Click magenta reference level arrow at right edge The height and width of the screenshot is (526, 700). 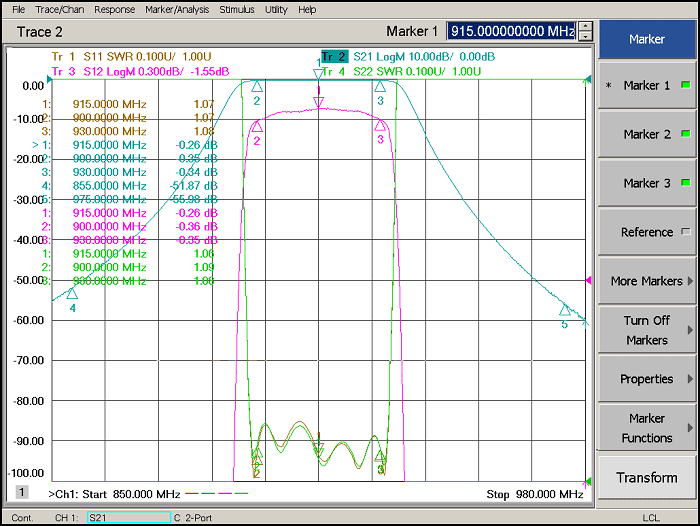[589, 280]
